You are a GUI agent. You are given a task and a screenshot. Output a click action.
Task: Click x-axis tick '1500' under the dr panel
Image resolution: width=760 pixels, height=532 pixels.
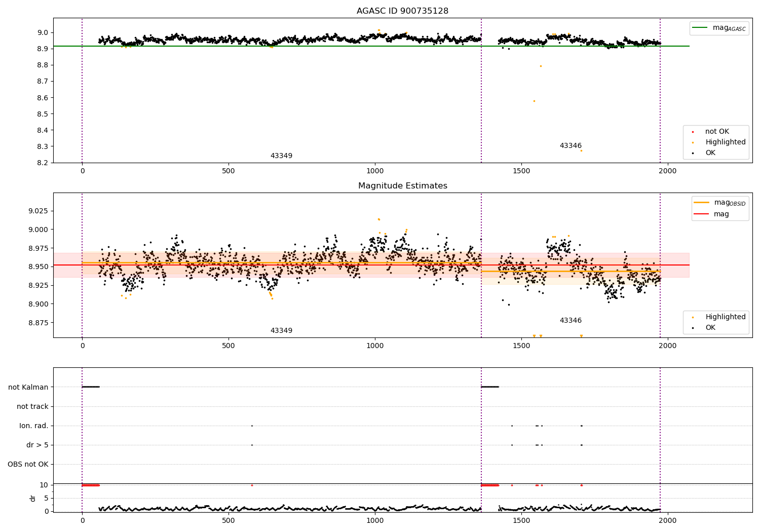[521, 521]
